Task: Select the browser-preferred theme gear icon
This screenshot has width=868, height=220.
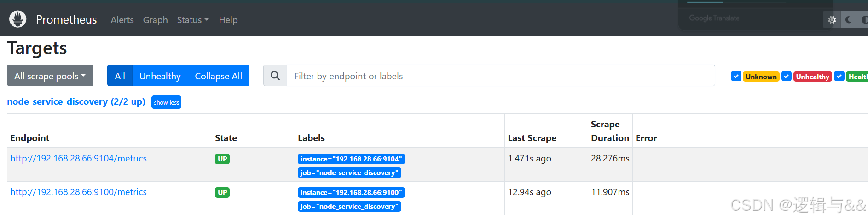Action: pyautogui.click(x=832, y=20)
